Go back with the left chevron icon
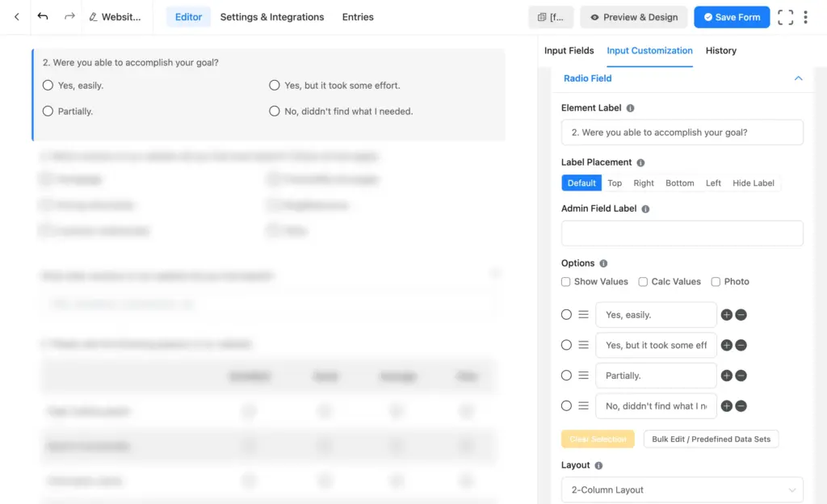This screenshot has height=504, width=827. pyautogui.click(x=17, y=17)
